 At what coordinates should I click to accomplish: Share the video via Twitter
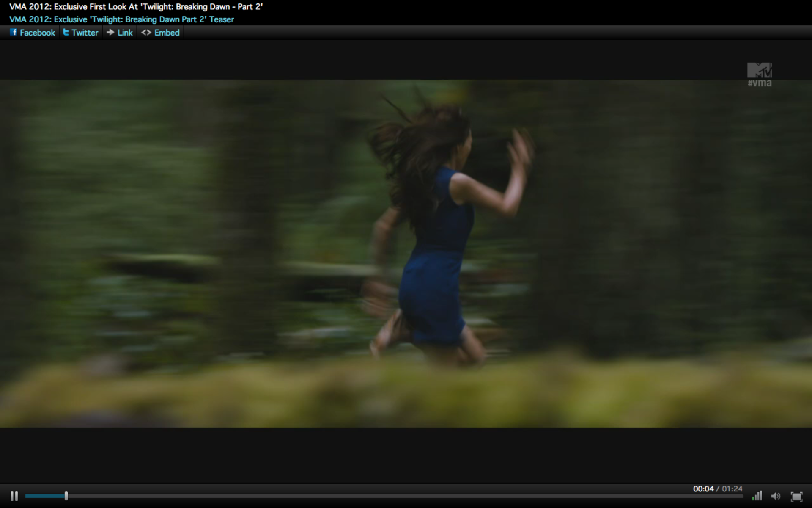(85, 33)
